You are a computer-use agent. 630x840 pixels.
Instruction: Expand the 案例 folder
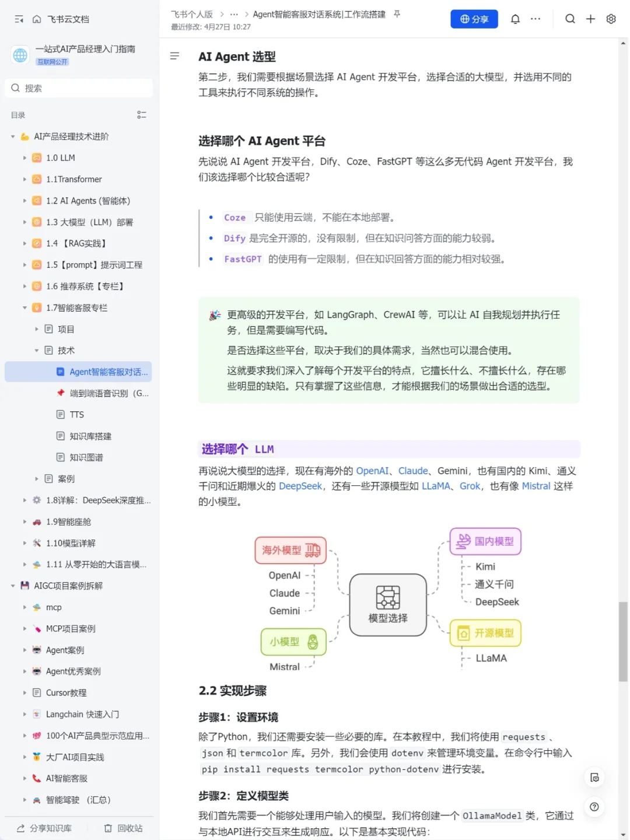(36, 479)
